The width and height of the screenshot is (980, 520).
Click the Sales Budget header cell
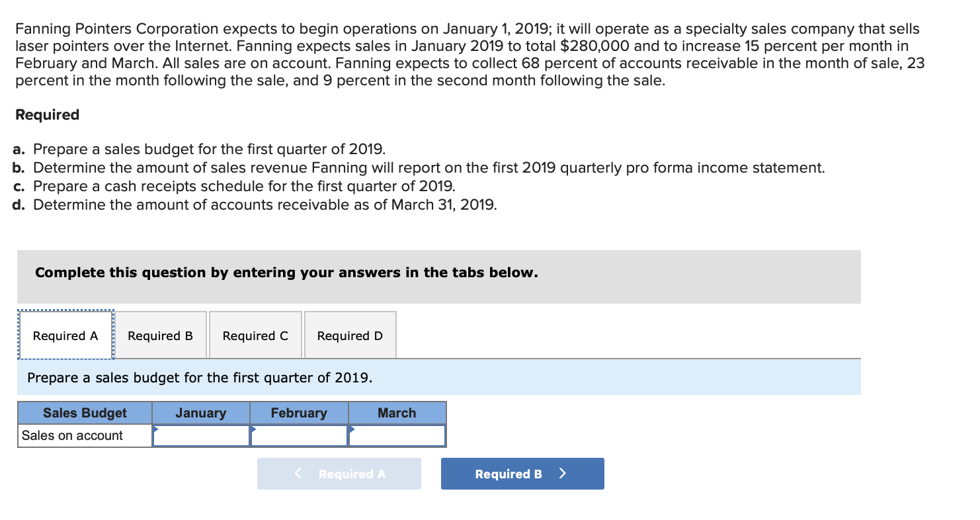[x=85, y=413]
